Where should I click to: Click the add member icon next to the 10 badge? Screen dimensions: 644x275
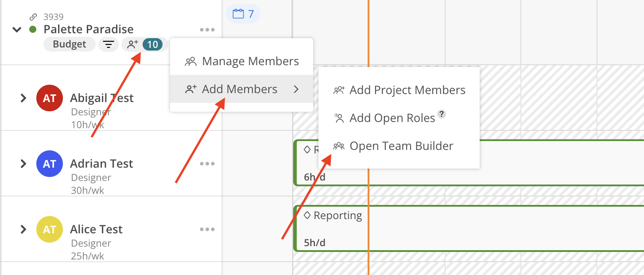(132, 44)
